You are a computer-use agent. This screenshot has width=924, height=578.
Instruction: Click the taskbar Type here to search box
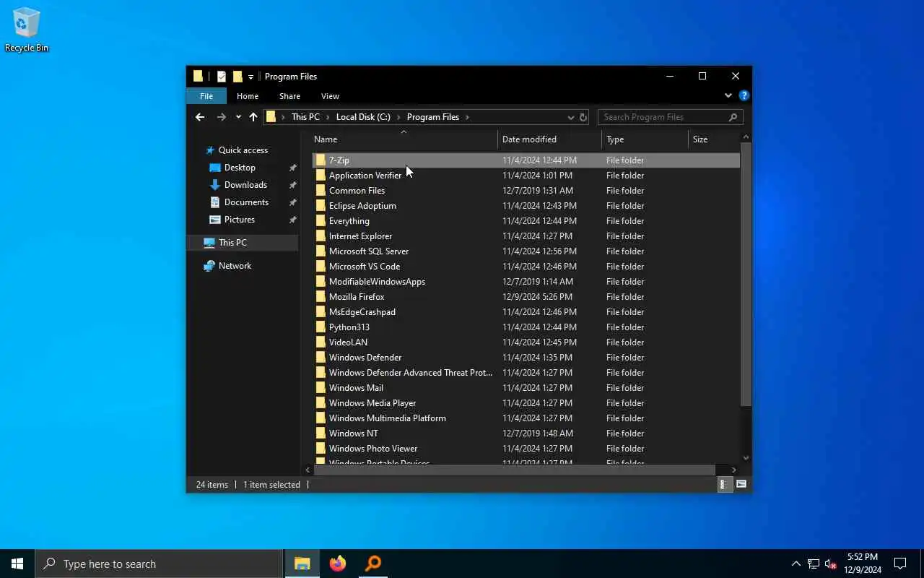pyautogui.click(x=159, y=564)
